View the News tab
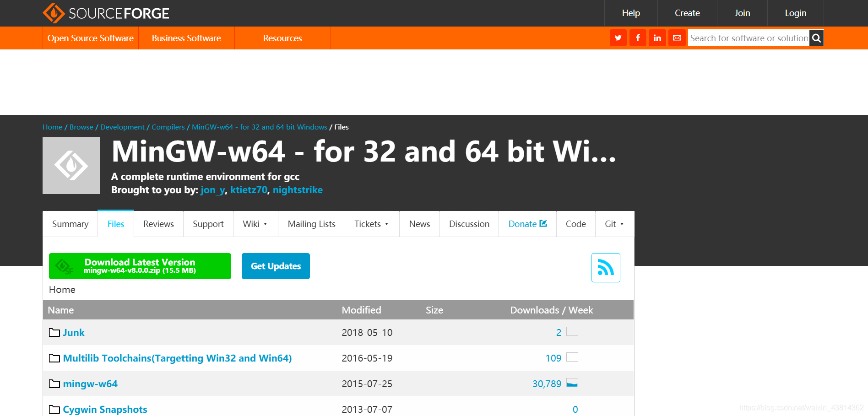Image resolution: width=868 pixels, height=416 pixels. (x=419, y=224)
